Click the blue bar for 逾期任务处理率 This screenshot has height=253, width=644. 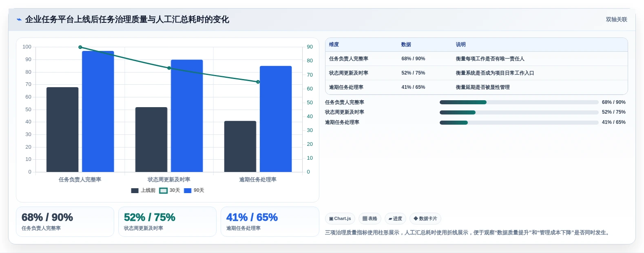[x=276, y=119]
